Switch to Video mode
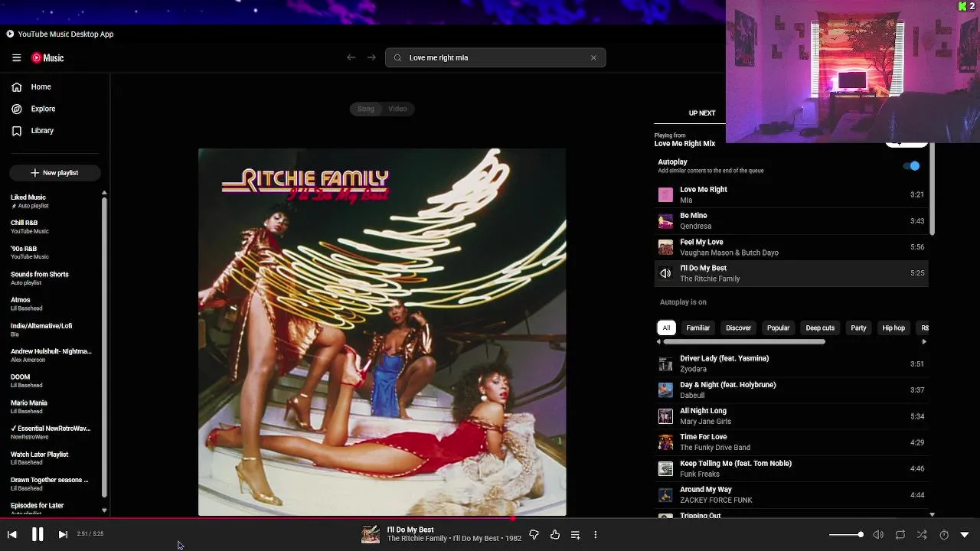 click(x=398, y=109)
